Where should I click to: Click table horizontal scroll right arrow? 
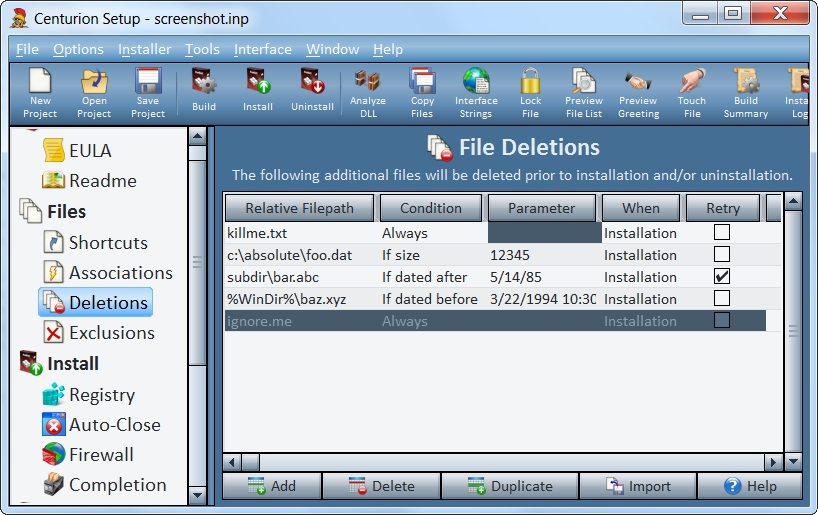(773, 462)
